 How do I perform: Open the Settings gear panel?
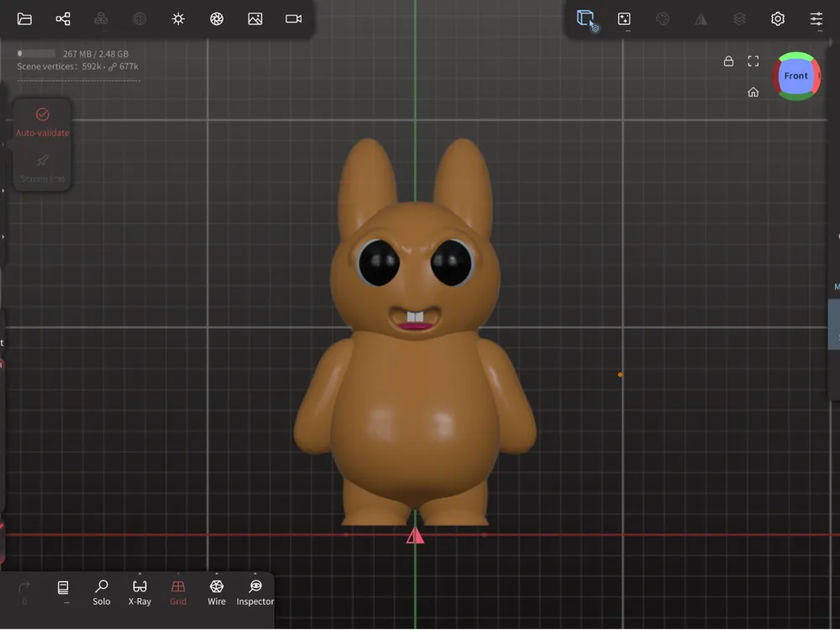pyautogui.click(x=777, y=18)
